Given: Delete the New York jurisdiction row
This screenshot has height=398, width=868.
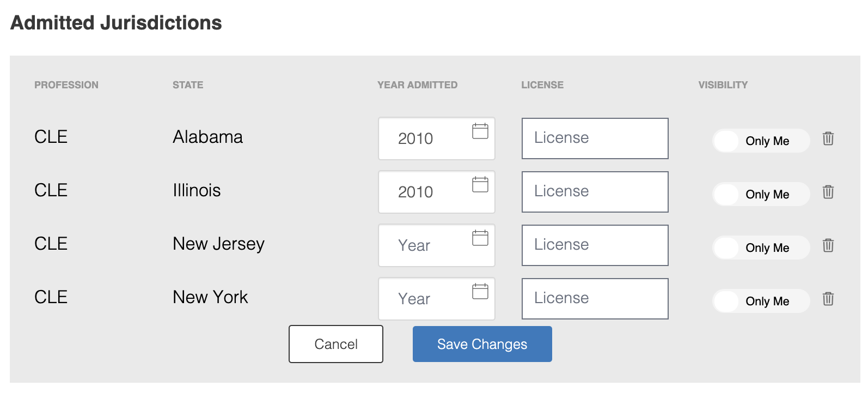Looking at the screenshot, I should pyautogui.click(x=828, y=299).
